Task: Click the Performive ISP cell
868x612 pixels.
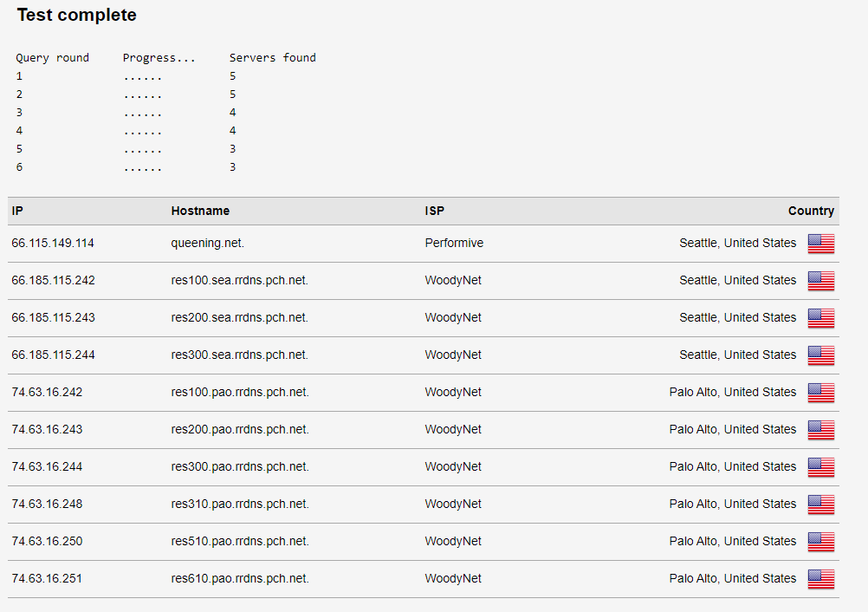Action: (x=454, y=243)
